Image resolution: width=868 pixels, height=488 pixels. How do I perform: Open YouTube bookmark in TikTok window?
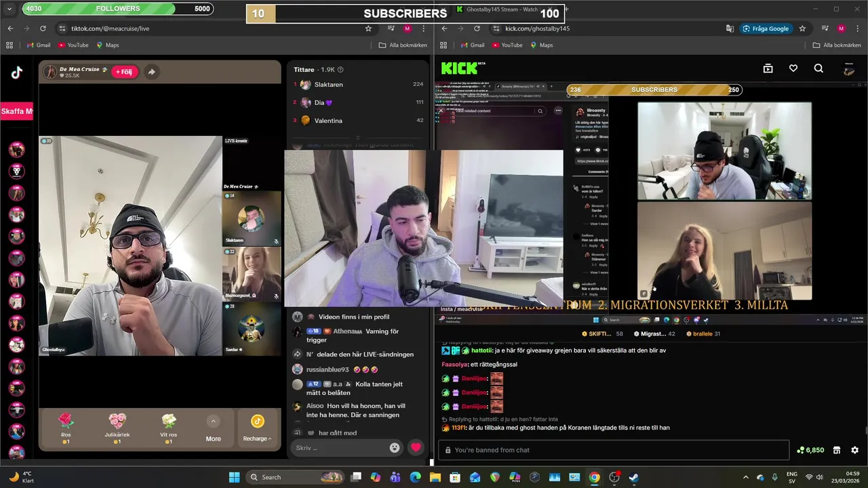(73, 45)
